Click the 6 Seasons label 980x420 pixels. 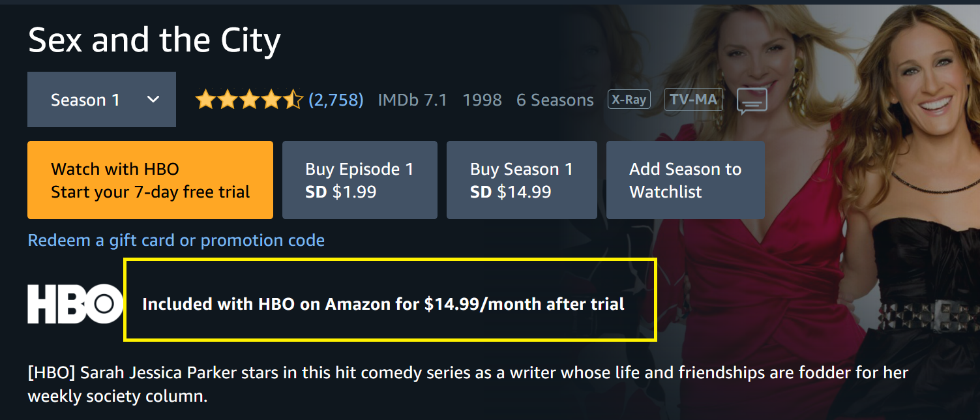point(555,100)
